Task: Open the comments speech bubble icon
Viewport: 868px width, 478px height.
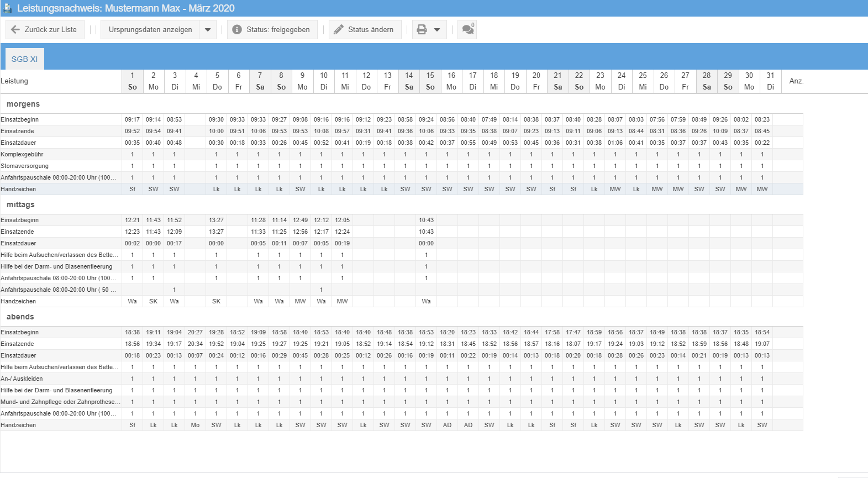Action: (x=467, y=29)
